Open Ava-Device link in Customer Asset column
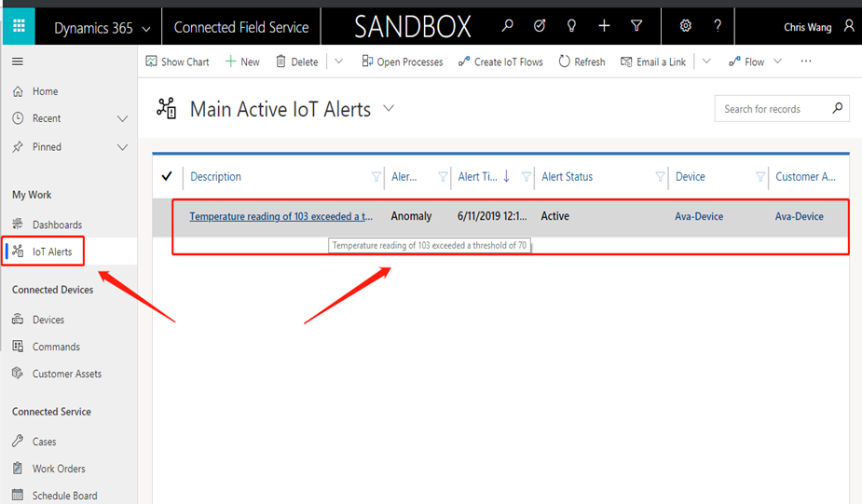Screen dimensions: 862x504 tap(799, 216)
